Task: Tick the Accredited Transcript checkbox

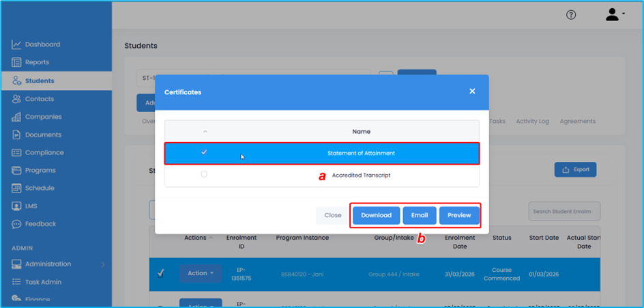Action: (204, 175)
